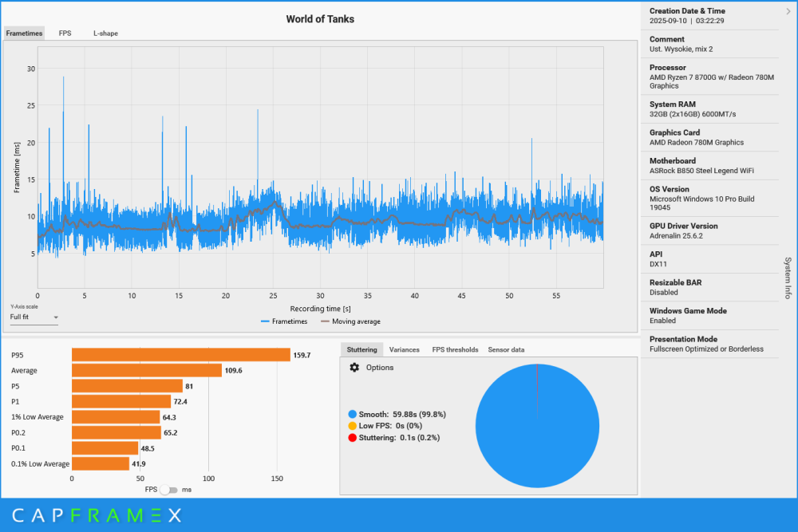
Task: Open the Y-Axis scale Full fit dropdown
Action: click(34, 317)
